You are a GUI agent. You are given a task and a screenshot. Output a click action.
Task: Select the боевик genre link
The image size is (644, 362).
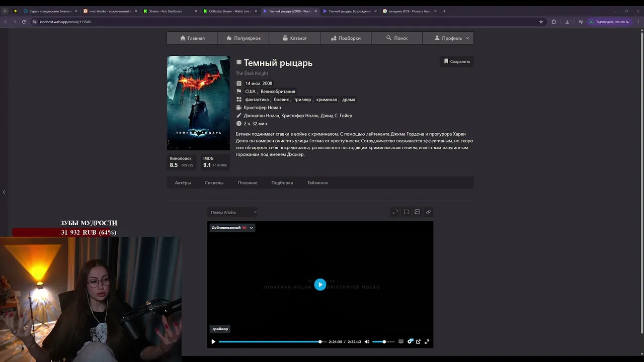click(281, 100)
